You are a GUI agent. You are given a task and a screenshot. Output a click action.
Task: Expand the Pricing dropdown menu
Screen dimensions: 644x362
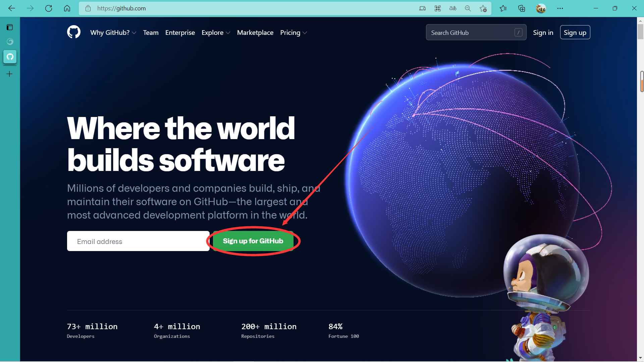tap(293, 33)
